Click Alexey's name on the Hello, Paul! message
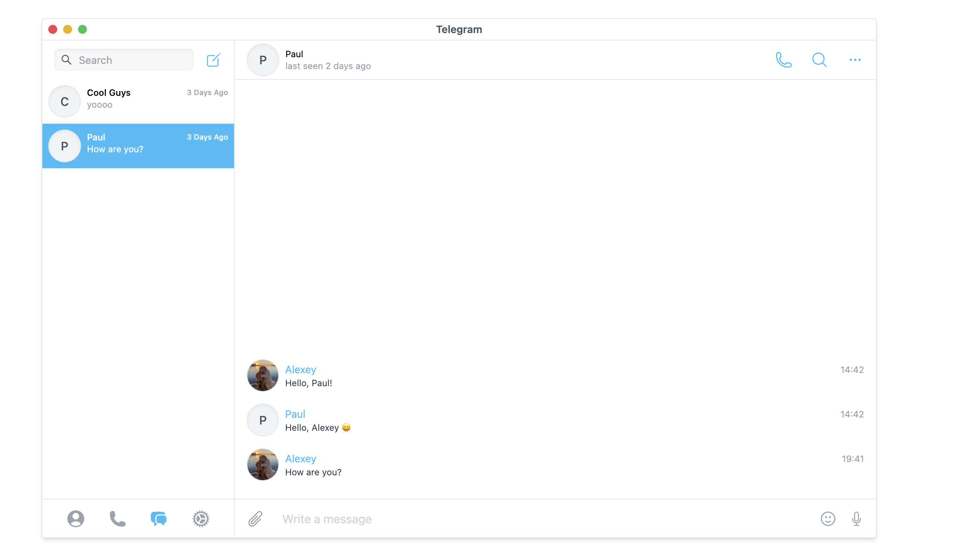The height and width of the screenshot is (560, 957). 301,369
